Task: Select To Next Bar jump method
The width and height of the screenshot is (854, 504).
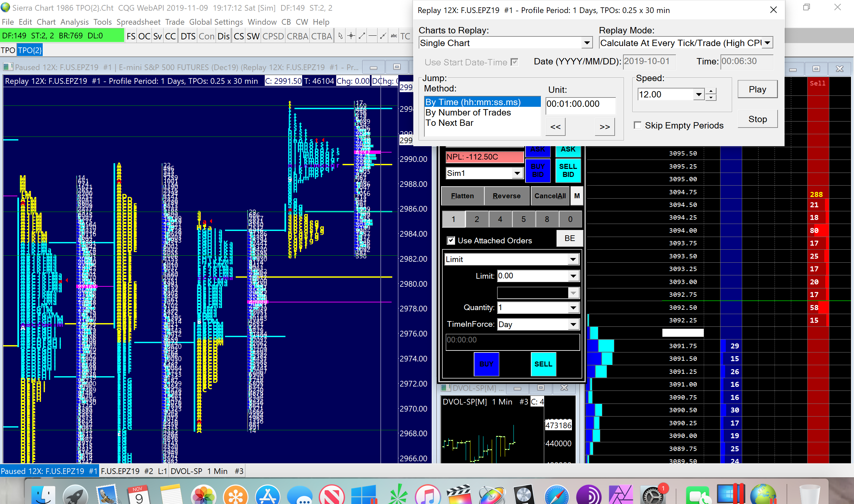Action: click(482, 123)
